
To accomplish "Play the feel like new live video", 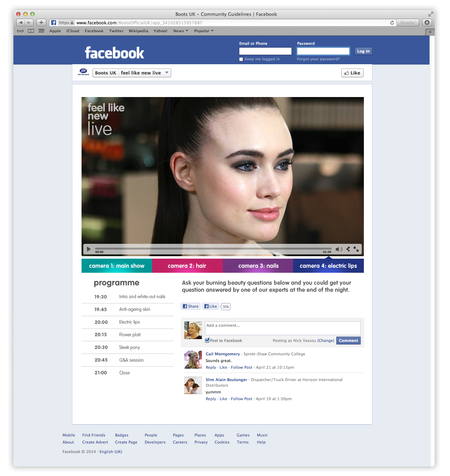I will [x=89, y=249].
